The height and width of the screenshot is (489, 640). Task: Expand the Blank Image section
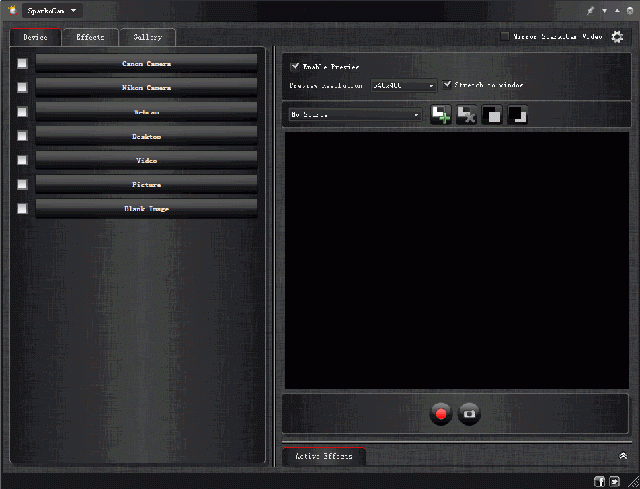click(147, 209)
